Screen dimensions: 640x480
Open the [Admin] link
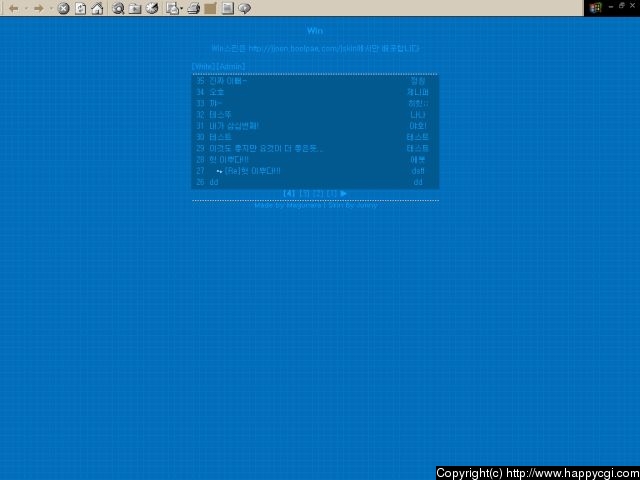(231, 66)
